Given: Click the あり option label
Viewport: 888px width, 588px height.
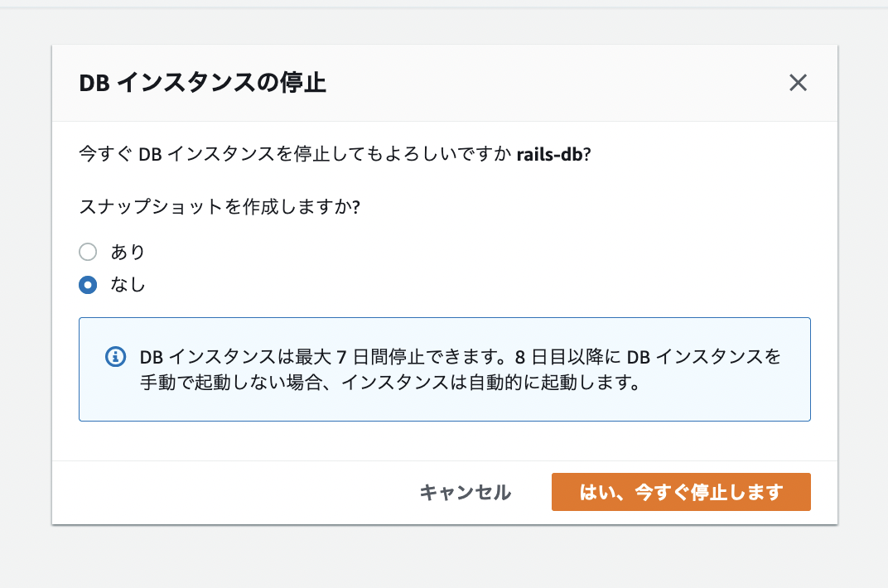Looking at the screenshot, I should click(x=128, y=252).
